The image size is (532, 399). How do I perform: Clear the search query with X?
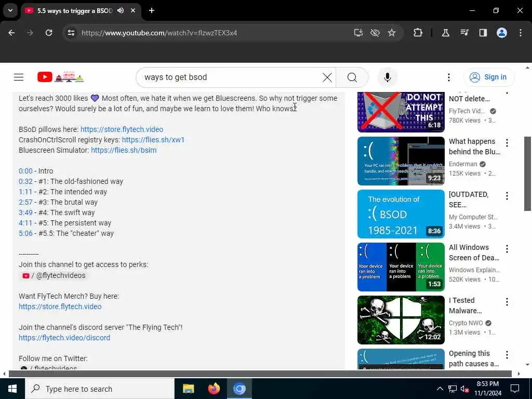pyautogui.click(x=327, y=77)
